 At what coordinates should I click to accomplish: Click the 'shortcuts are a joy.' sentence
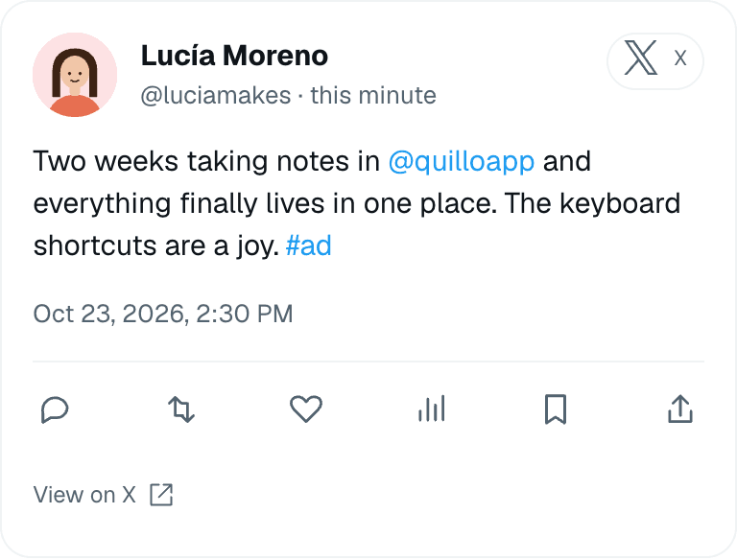(x=156, y=246)
